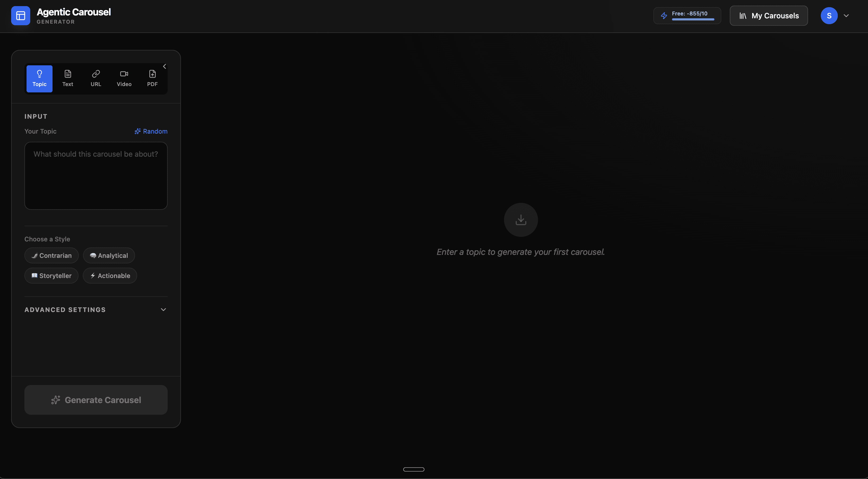The image size is (868, 479).
Task: Choose the Actionable style
Action: pos(110,276)
